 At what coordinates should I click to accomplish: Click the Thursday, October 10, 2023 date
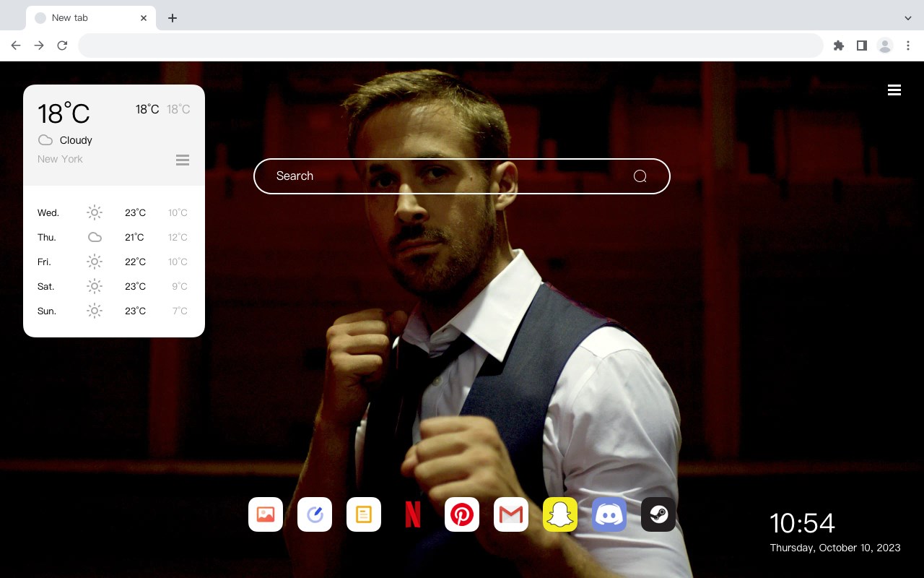tap(835, 548)
